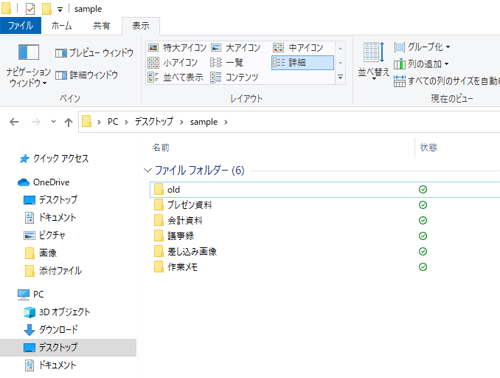Viewport: 500px width, 378px height.
Task: Open ダウンロード in navigation pane
Action: tap(51, 330)
